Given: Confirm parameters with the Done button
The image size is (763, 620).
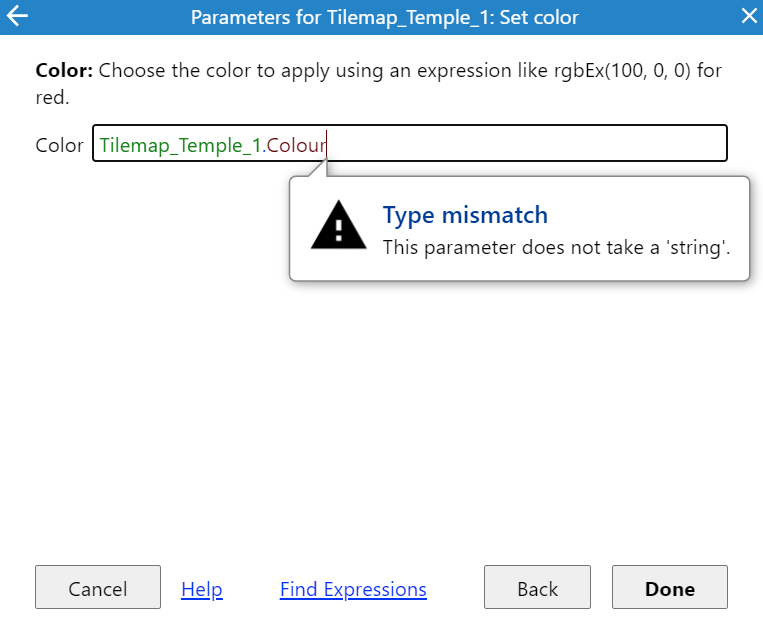Looking at the screenshot, I should [x=669, y=587].
